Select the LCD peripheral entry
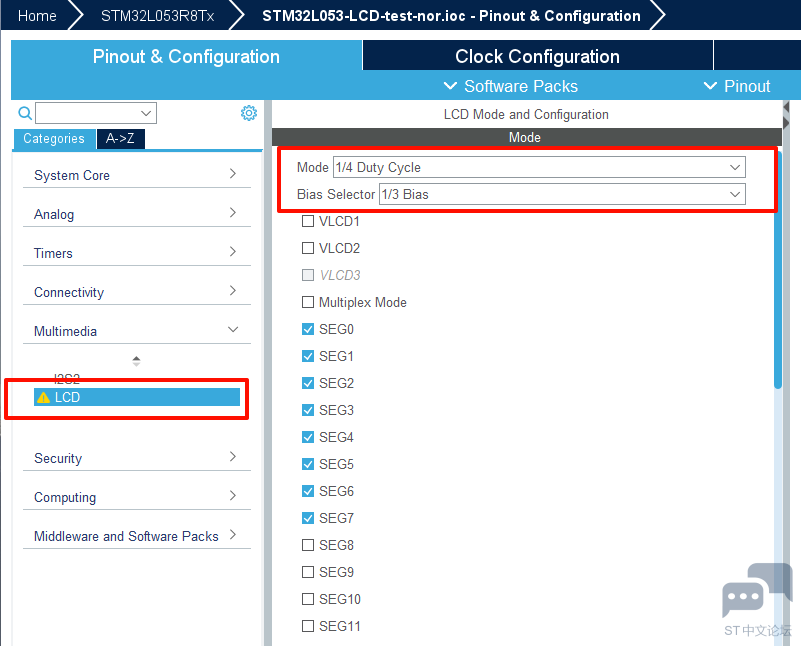This screenshot has height=646, width=801. (137, 397)
